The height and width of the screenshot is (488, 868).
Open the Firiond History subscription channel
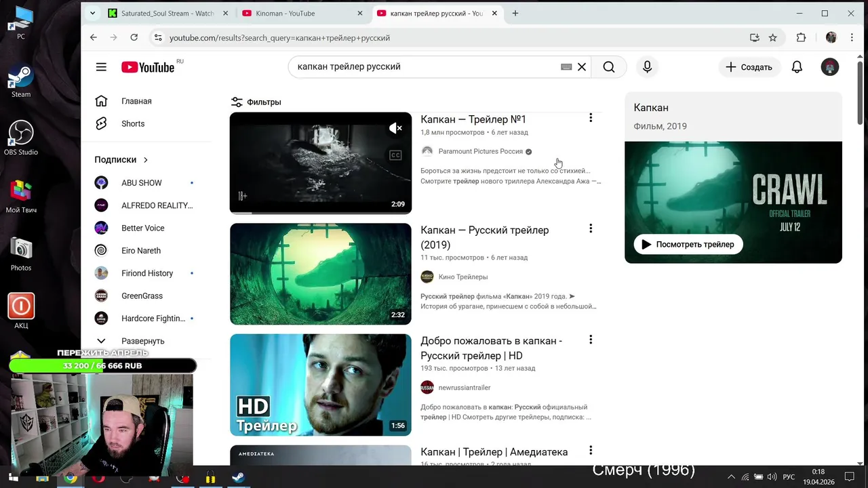[146, 273]
